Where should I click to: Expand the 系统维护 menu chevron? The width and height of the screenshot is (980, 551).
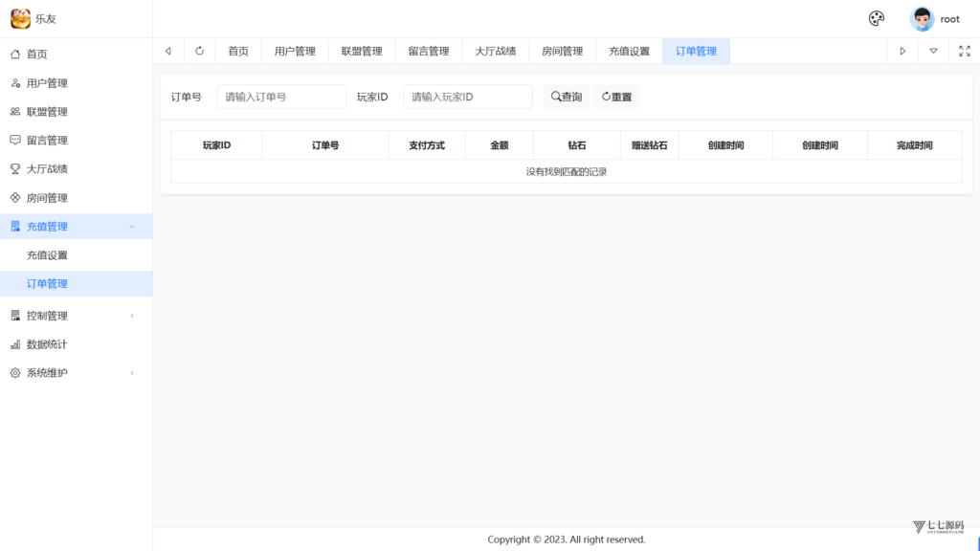tap(132, 373)
